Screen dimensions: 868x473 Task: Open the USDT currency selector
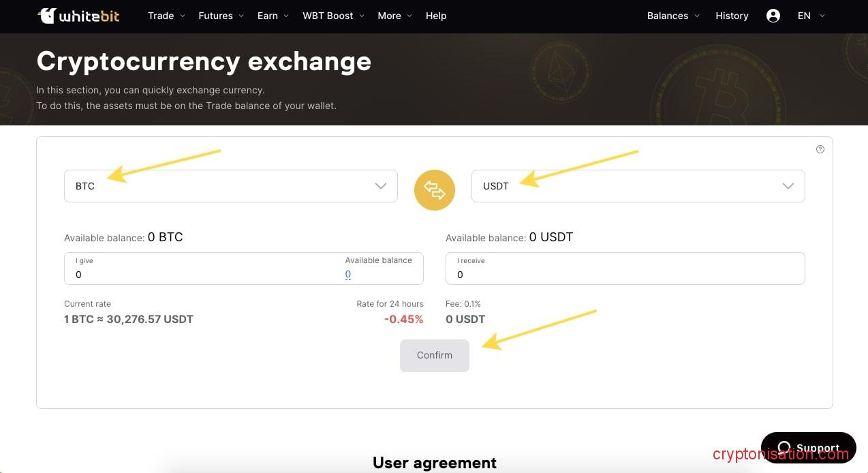[638, 185]
